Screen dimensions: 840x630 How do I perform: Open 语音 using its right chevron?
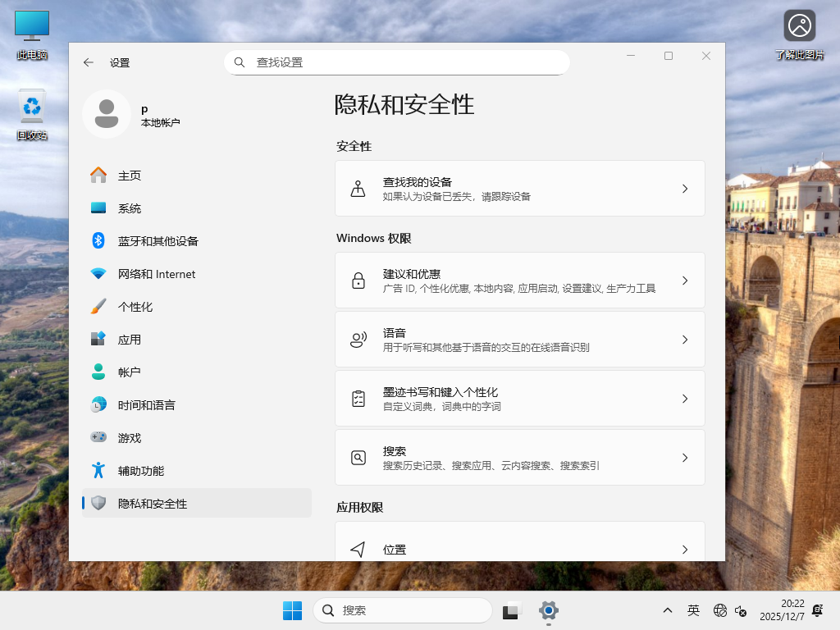(685, 339)
